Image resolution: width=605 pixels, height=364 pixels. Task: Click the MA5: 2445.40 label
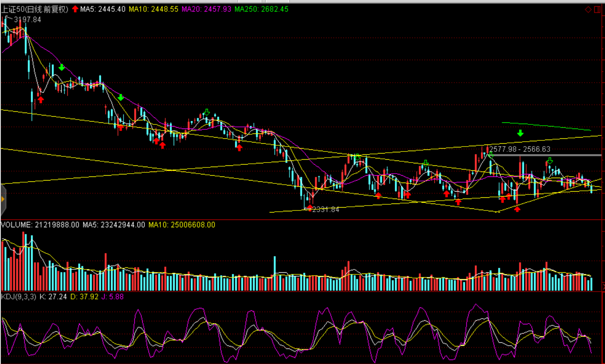click(x=102, y=9)
